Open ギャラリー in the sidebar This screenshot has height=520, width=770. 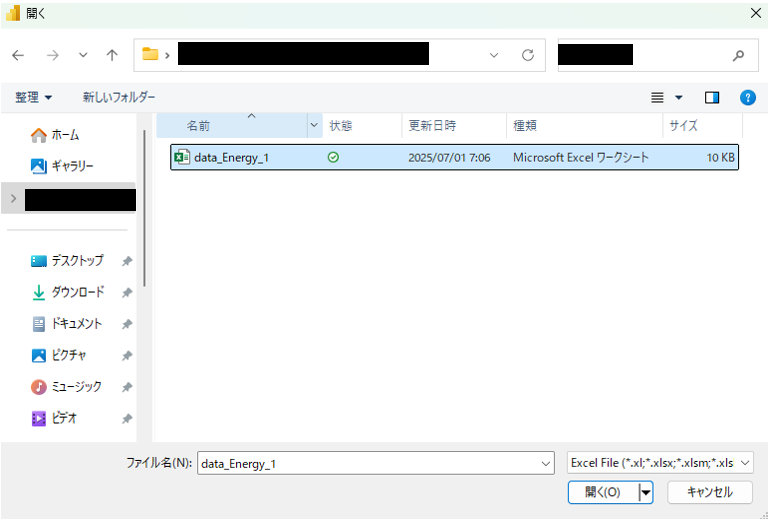(x=62, y=166)
